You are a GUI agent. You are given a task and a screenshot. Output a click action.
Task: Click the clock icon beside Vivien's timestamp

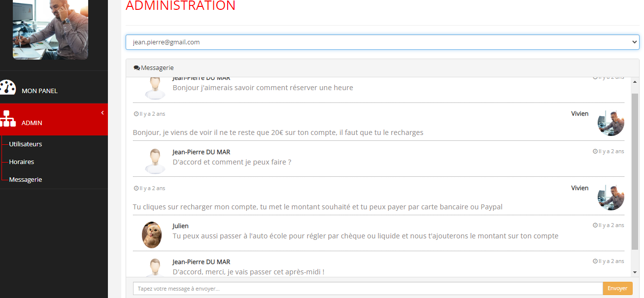point(136,113)
